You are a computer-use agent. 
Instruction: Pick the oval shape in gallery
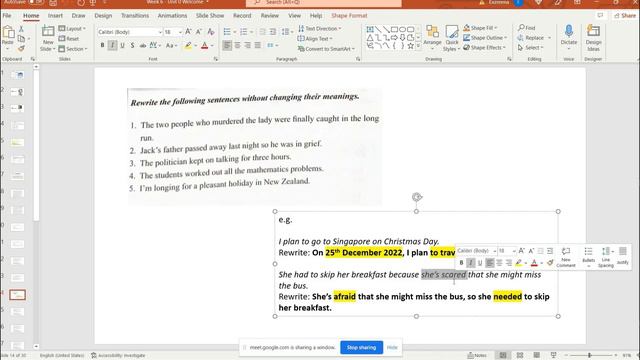click(x=402, y=29)
